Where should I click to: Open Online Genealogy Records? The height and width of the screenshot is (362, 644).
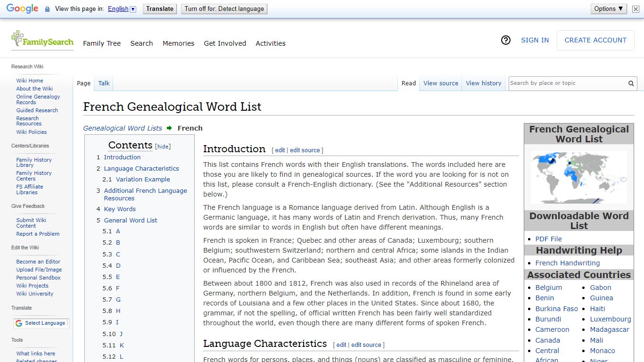coord(38,99)
